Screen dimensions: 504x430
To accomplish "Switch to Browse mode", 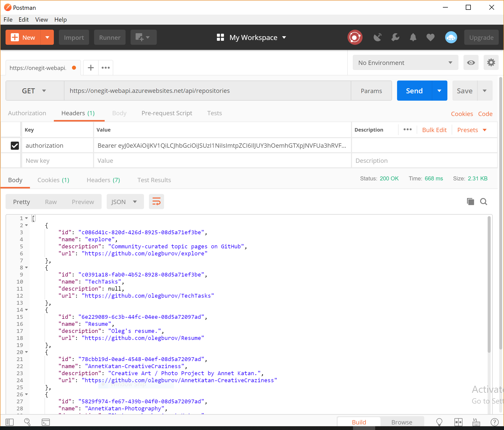I will (402, 422).
